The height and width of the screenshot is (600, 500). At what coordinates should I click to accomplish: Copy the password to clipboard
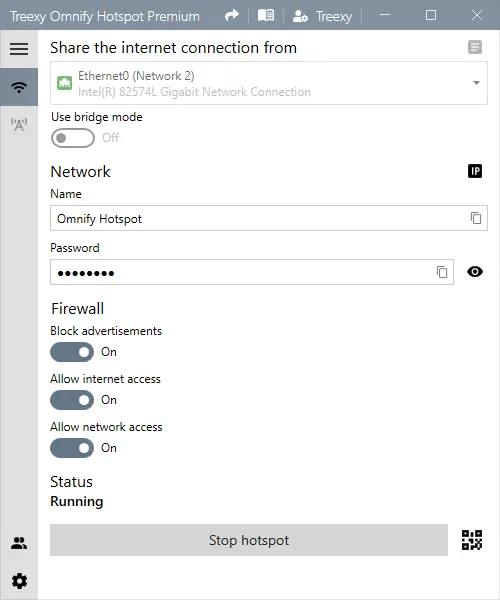(x=442, y=272)
